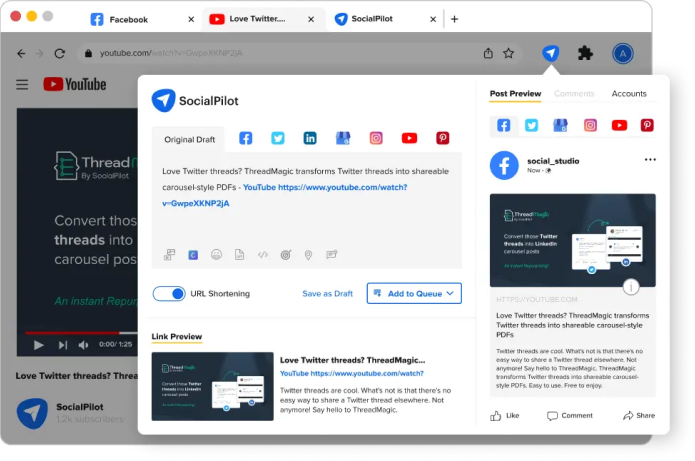Open the Canva design icon in composer
Screen dimensions: 695x461
click(x=193, y=255)
